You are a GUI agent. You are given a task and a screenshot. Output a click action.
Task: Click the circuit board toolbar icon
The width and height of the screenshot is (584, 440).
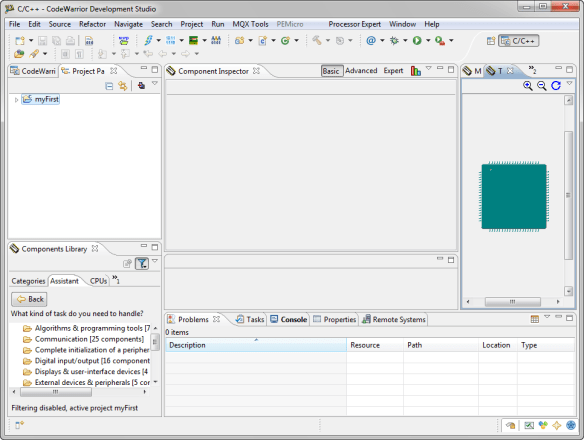(193, 40)
